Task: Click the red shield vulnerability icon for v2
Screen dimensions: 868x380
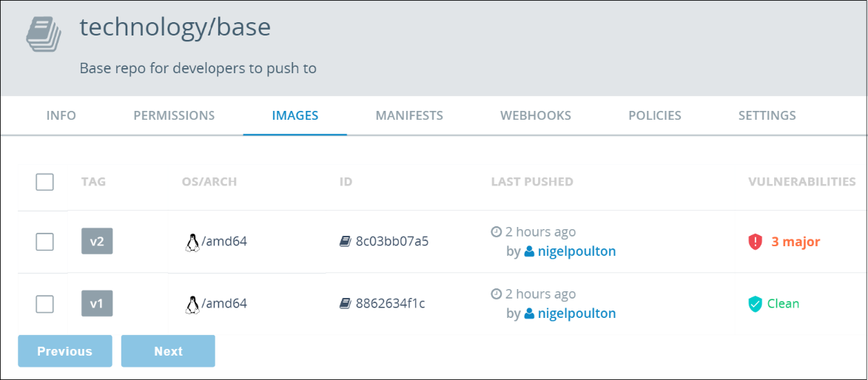Action: pyautogui.click(x=755, y=242)
